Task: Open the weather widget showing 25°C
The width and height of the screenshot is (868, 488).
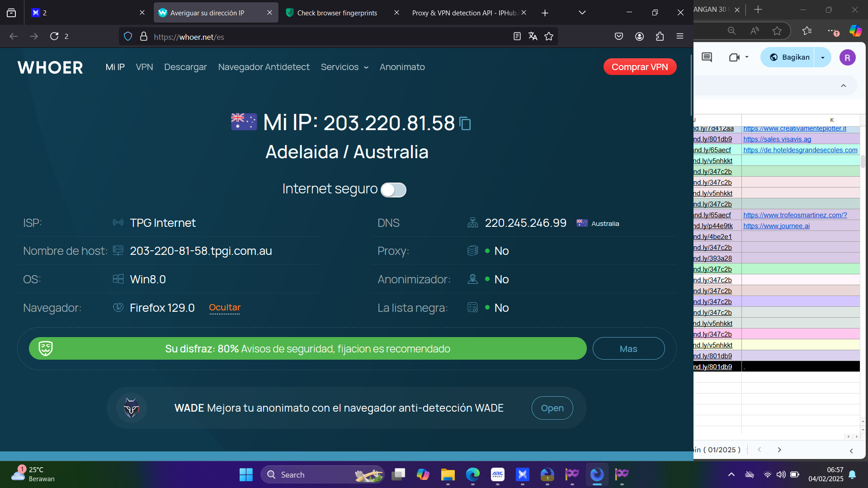Action: (x=33, y=474)
